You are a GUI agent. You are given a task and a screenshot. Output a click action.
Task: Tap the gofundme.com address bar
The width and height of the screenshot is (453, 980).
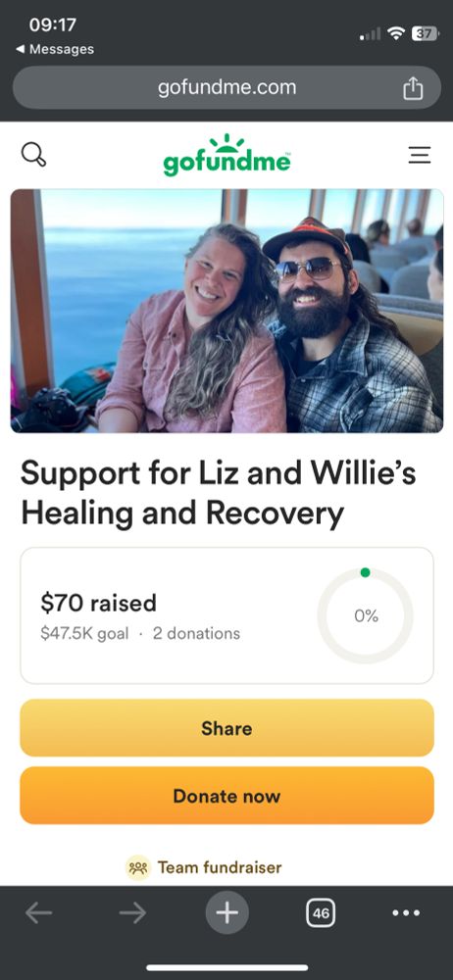(226, 87)
